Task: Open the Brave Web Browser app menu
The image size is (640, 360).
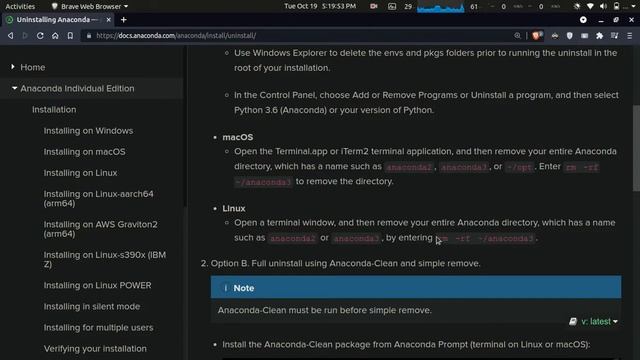Action: (x=89, y=7)
